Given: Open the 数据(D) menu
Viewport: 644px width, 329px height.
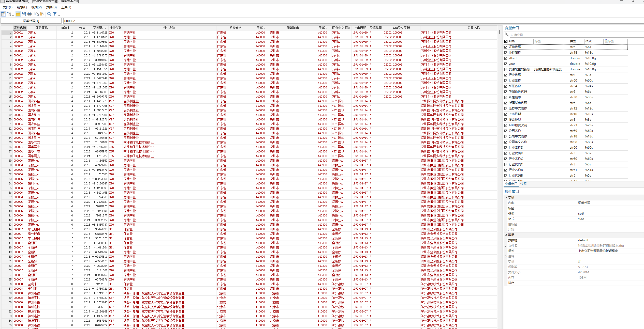Looking at the screenshot, I should click(x=51, y=7).
